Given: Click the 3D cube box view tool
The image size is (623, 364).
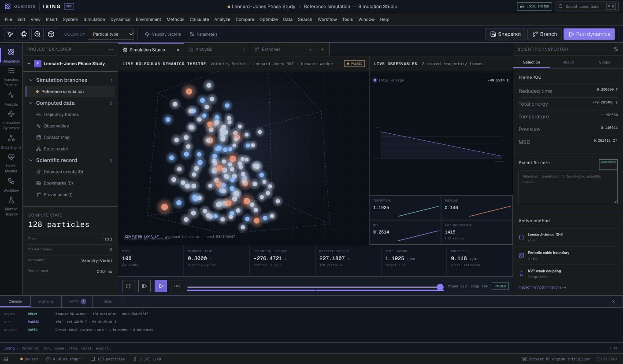Looking at the screenshot, I should [51, 34].
